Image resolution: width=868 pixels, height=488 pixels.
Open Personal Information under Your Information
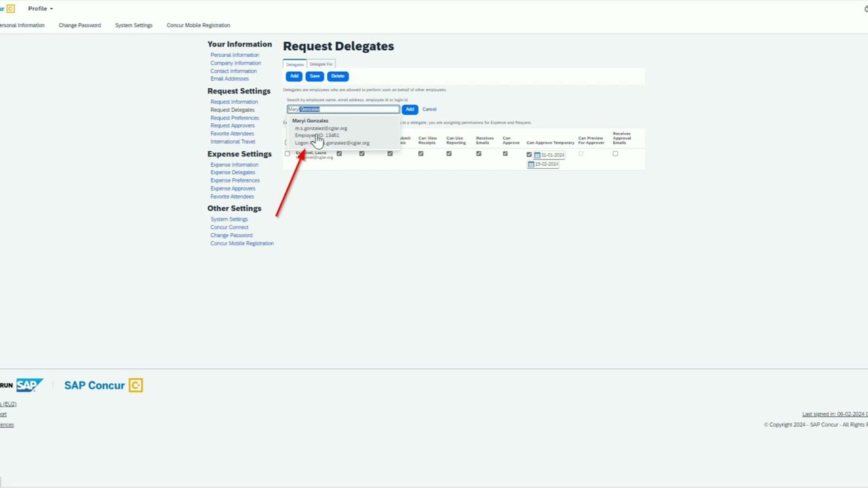point(235,55)
